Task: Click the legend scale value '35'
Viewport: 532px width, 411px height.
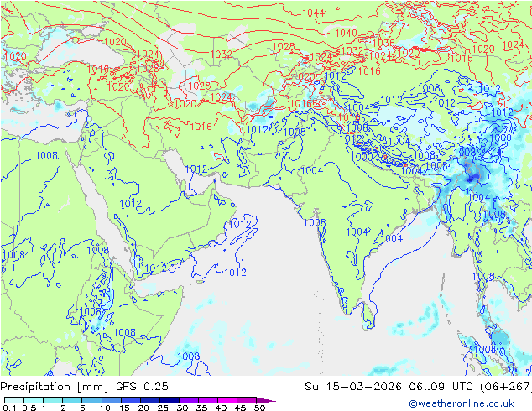Action: click(202, 408)
